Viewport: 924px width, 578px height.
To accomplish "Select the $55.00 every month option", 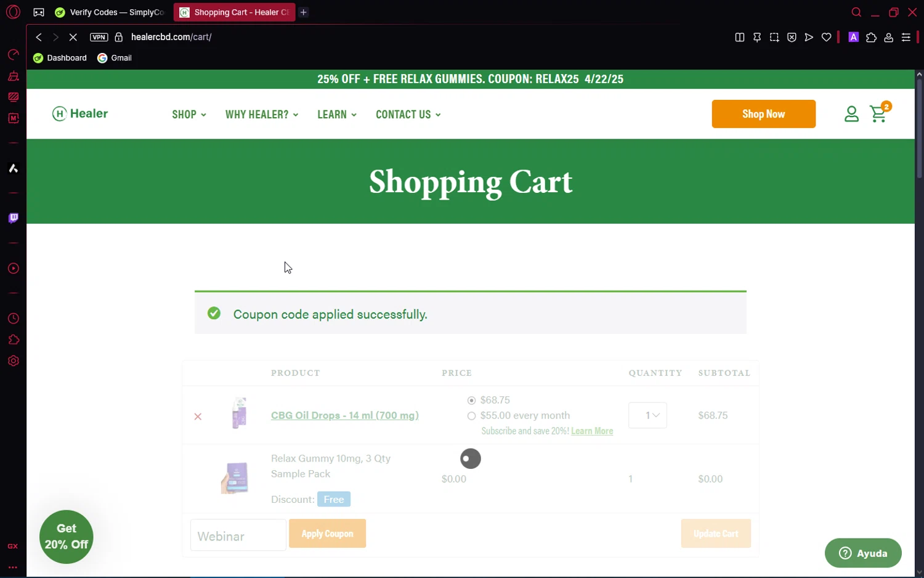I will point(471,416).
